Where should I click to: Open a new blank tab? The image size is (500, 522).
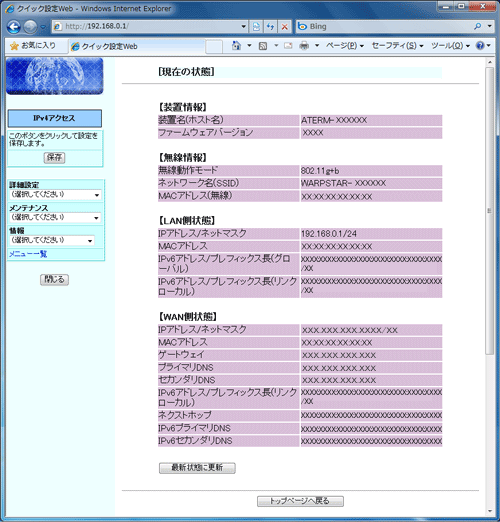click(x=214, y=46)
